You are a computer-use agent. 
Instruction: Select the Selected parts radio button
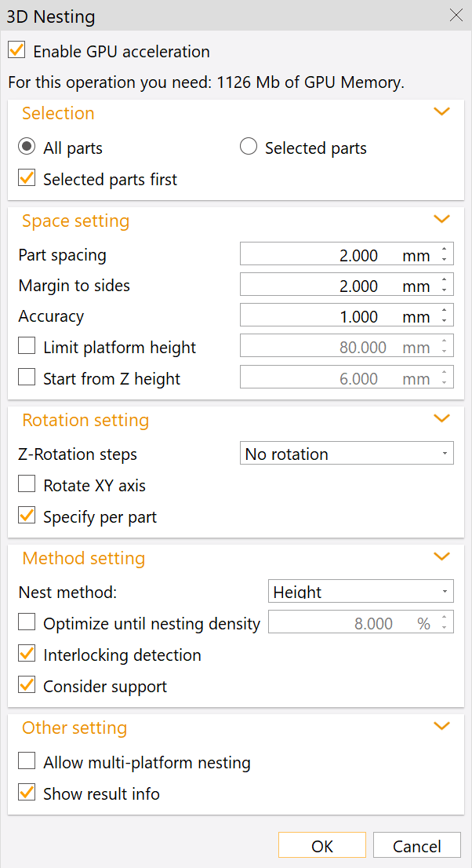[x=248, y=146]
